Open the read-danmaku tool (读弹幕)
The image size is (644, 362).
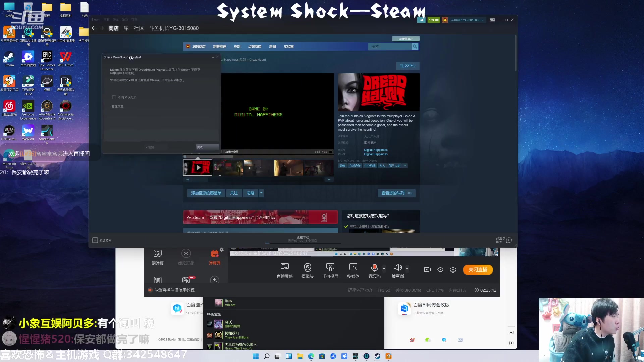click(158, 257)
